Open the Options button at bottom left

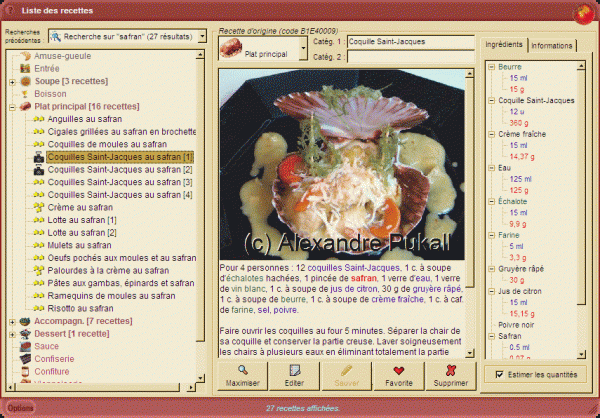point(21,408)
